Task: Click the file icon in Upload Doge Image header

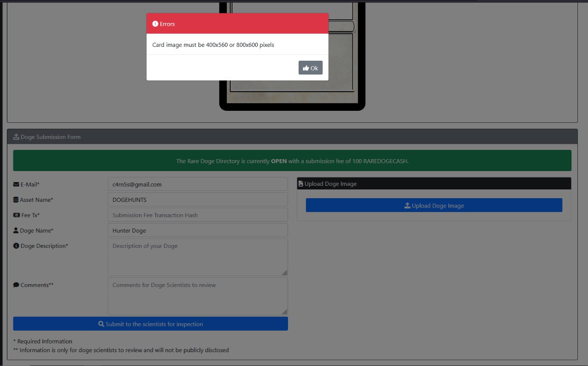Action: pyautogui.click(x=300, y=184)
